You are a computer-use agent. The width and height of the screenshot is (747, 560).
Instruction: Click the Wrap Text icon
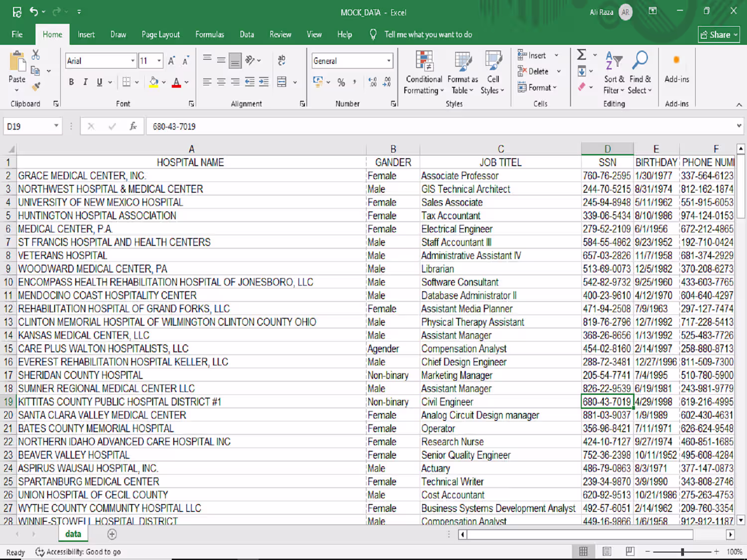281,60
